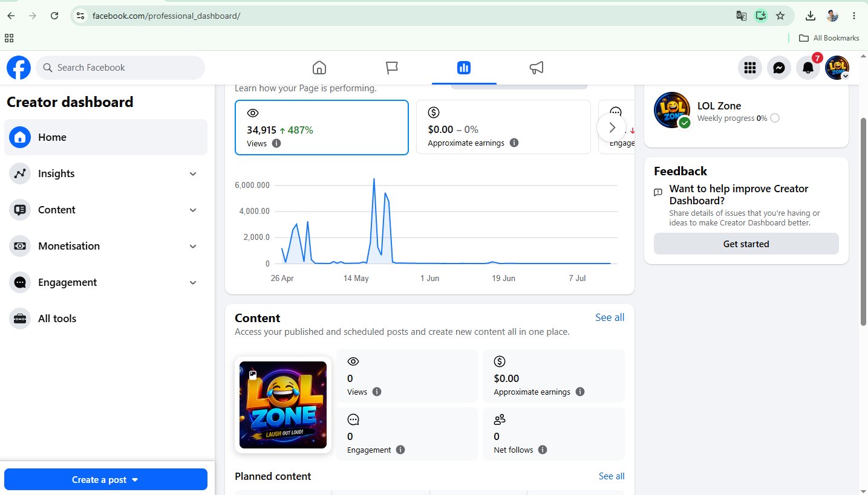Click the browser back arrow

11,16
